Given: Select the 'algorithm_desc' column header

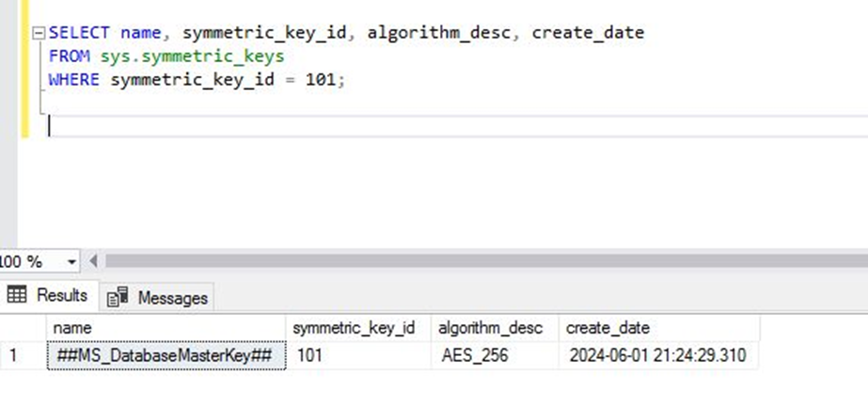Looking at the screenshot, I should pyautogui.click(x=489, y=328).
